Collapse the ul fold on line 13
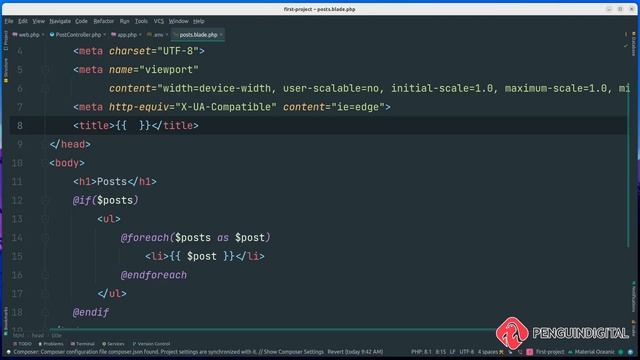This screenshot has width=640, height=360. click(x=45, y=219)
